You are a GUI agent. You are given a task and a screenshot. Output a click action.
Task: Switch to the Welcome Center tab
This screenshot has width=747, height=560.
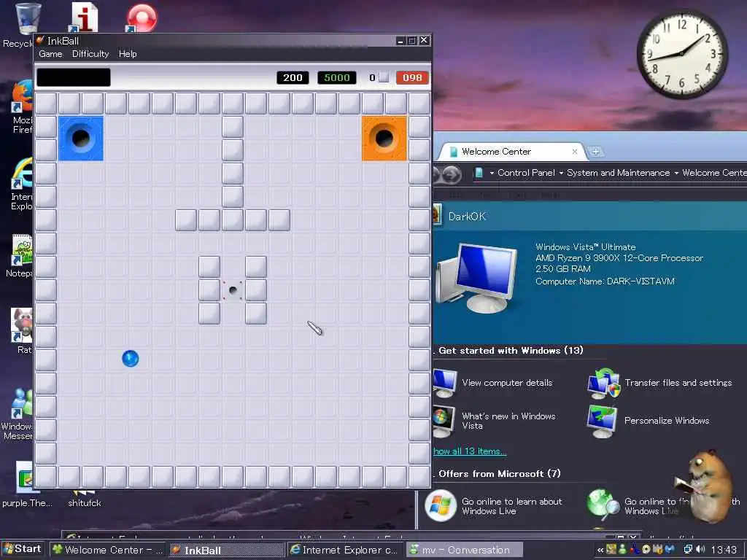(x=511, y=152)
